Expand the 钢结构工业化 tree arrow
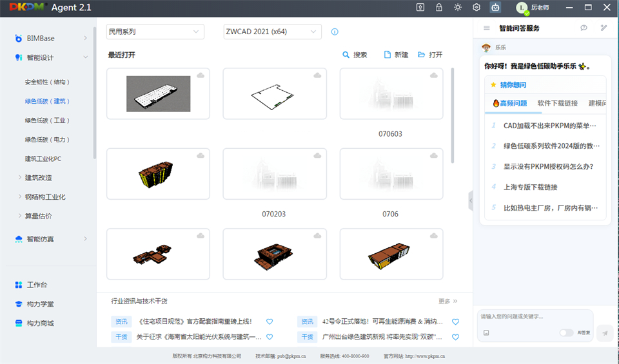This screenshot has width=619, height=364. click(x=20, y=196)
